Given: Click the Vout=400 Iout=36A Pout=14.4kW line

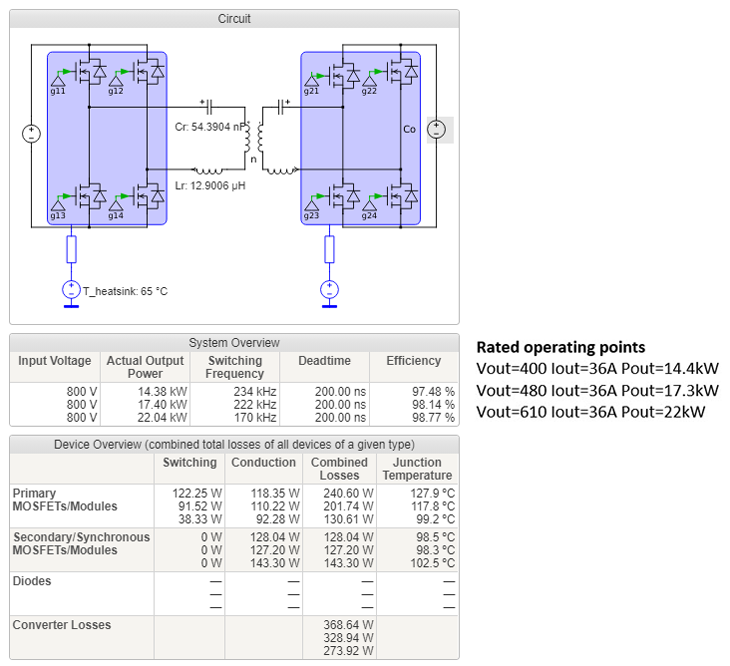Looking at the screenshot, I should tap(597, 368).
